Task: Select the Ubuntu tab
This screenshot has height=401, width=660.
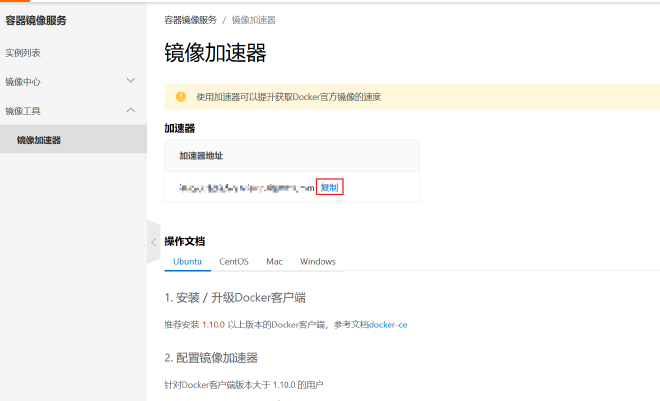Action: click(x=187, y=261)
